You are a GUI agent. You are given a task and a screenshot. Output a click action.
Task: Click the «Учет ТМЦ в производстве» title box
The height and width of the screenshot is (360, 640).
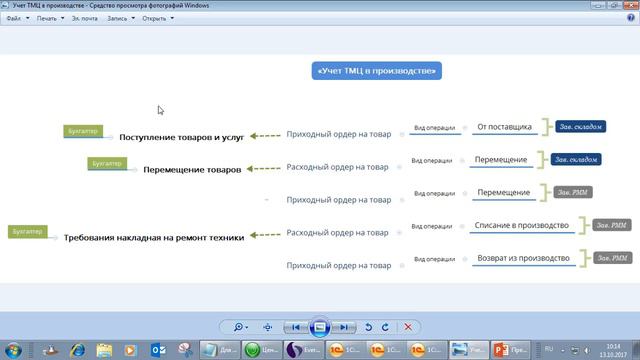377,71
